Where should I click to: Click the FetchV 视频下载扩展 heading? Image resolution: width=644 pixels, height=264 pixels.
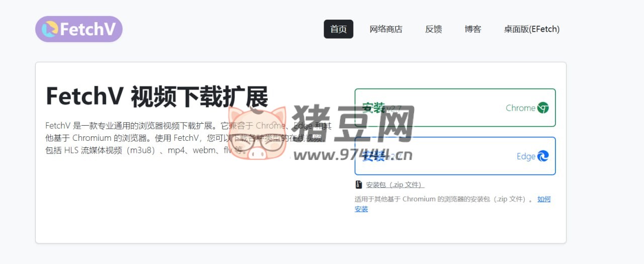156,97
